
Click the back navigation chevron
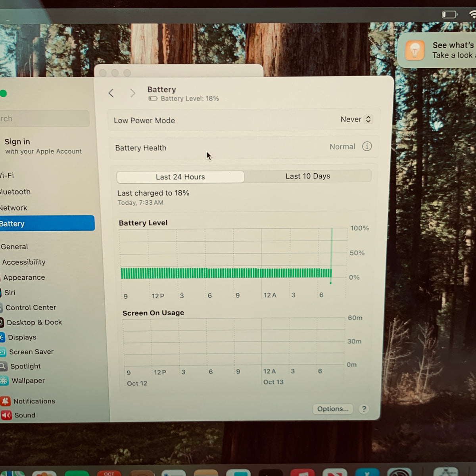111,93
